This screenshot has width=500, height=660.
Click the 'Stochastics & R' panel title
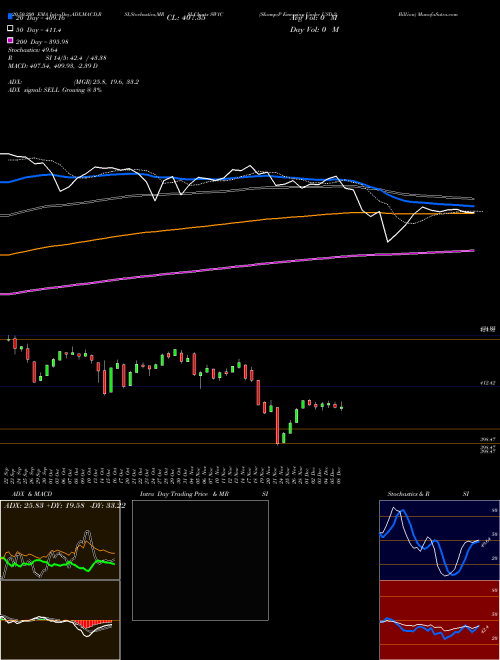coord(409,494)
